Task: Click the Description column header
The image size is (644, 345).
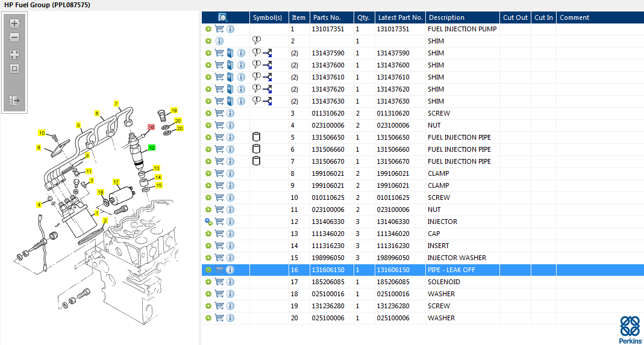Action: tap(446, 17)
